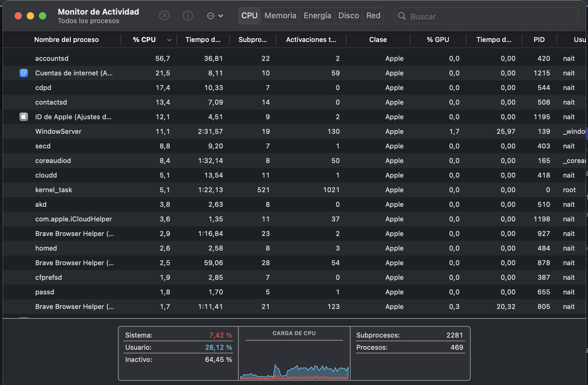This screenshot has height=385, width=588.
Task: Click the stop process X icon
Action: (x=164, y=16)
